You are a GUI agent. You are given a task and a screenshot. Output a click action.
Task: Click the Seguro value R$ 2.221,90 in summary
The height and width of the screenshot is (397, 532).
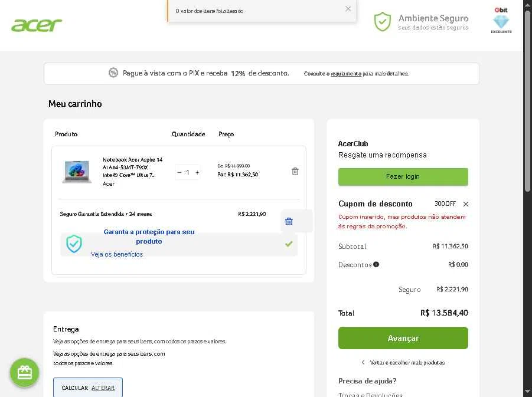pyautogui.click(x=452, y=289)
